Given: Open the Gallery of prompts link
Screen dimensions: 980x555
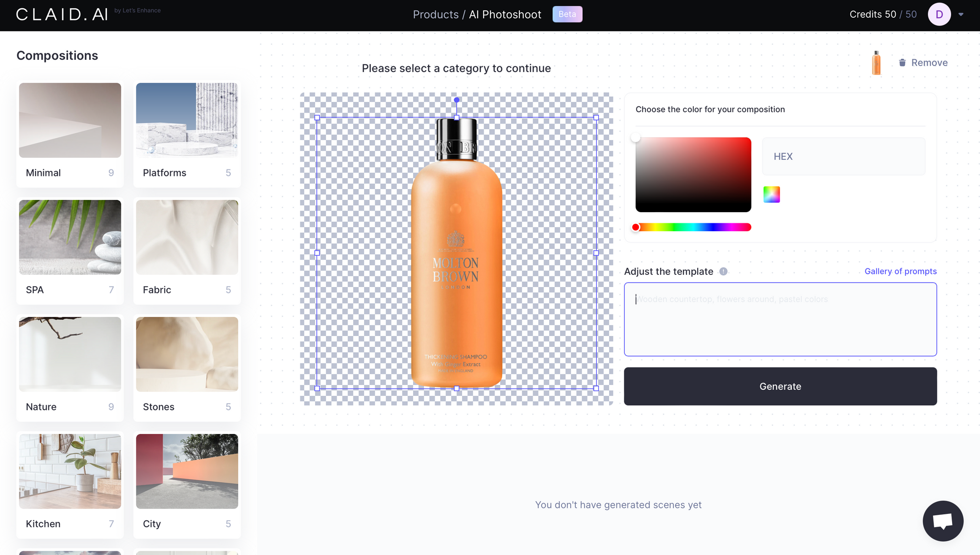Looking at the screenshot, I should click(900, 271).
